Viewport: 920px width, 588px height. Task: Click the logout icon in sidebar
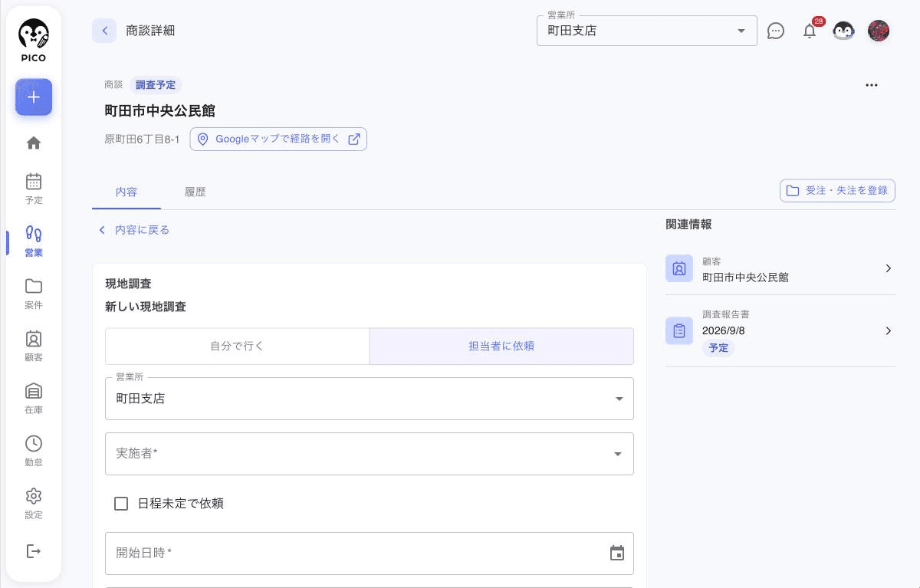pos(34,551)
